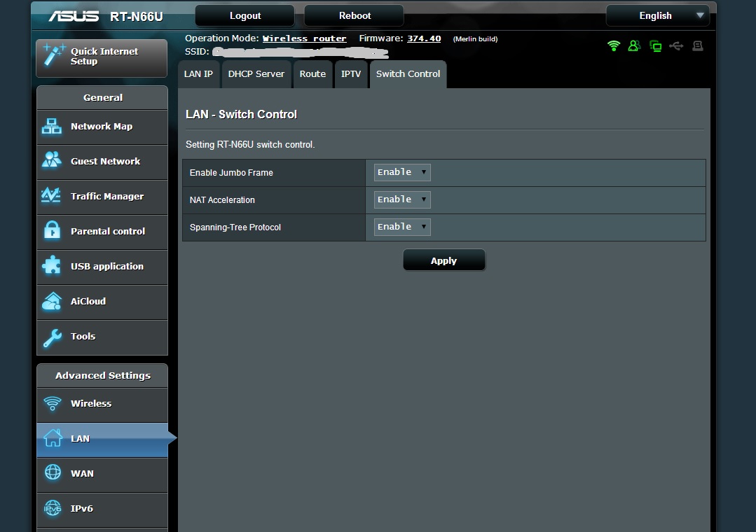Screen dimensions: 756x532
Task: Click the NAT Acceleration label
Action: pos(222,200)
